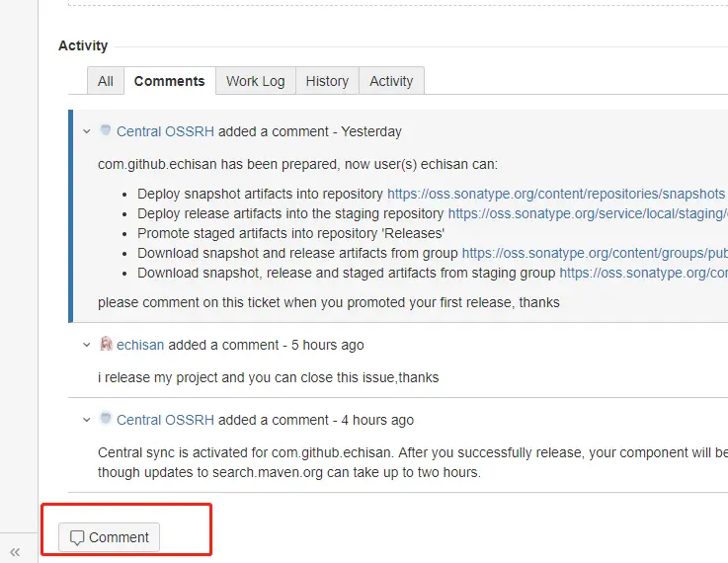Click the '4 hours ago' timestamp

coord(377,420)
